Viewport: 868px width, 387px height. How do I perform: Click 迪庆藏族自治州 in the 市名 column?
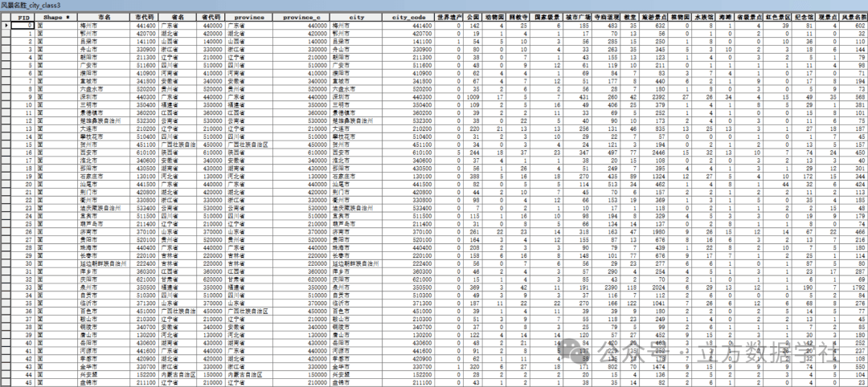tap(100, 208)
